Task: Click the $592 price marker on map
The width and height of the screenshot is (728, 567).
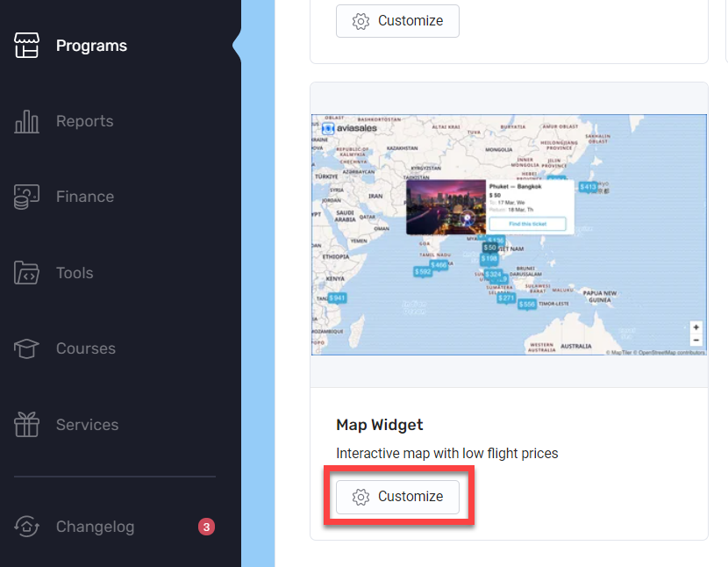Action: (423, 271)
